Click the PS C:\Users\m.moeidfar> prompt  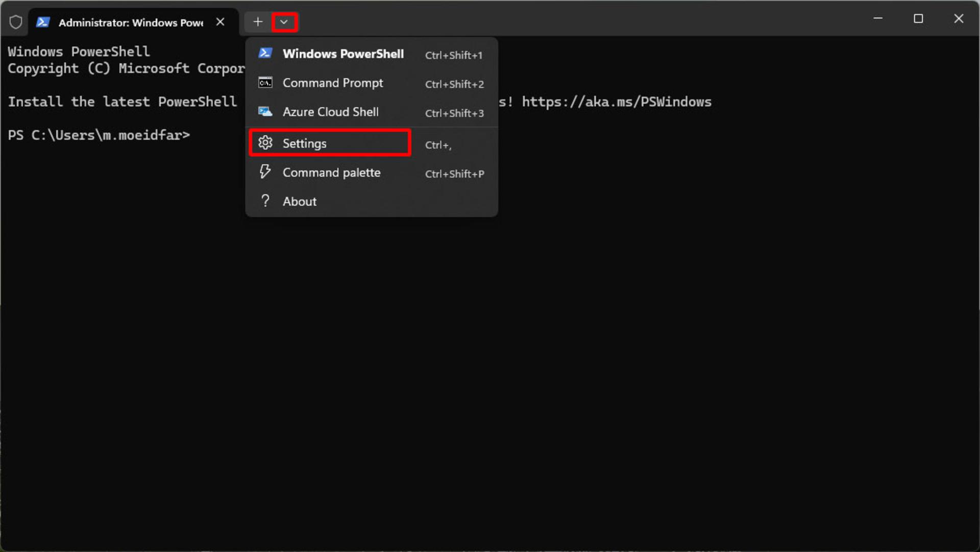pyautogui.click(x=99, y=135)
